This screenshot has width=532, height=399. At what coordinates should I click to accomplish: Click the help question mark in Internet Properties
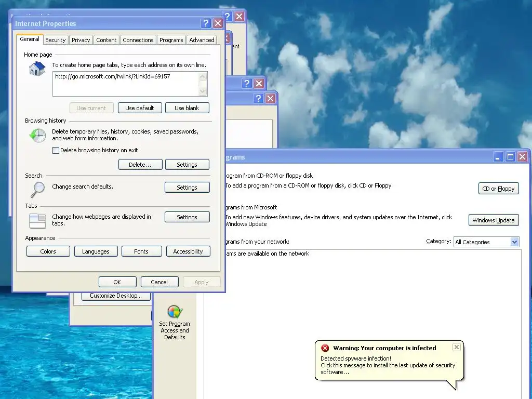click(x=206, y=23)
